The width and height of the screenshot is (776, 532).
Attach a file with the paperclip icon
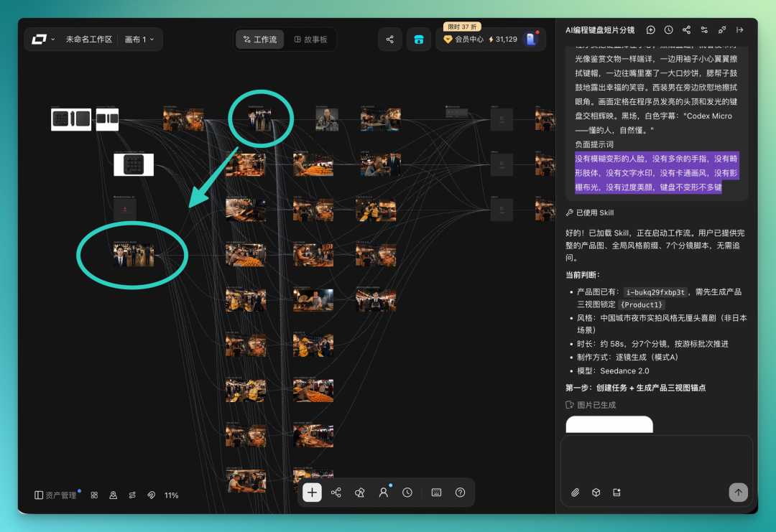point(575,493)
